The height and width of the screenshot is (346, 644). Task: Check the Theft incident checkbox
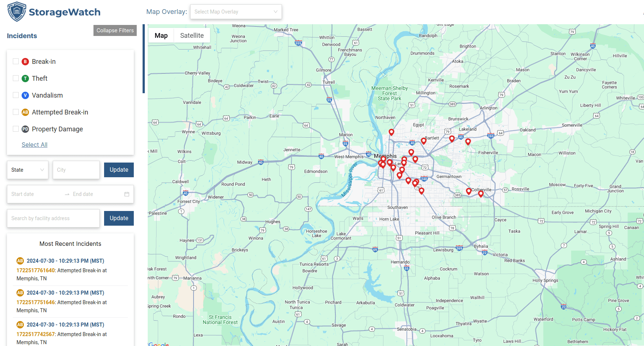(16, 78)
